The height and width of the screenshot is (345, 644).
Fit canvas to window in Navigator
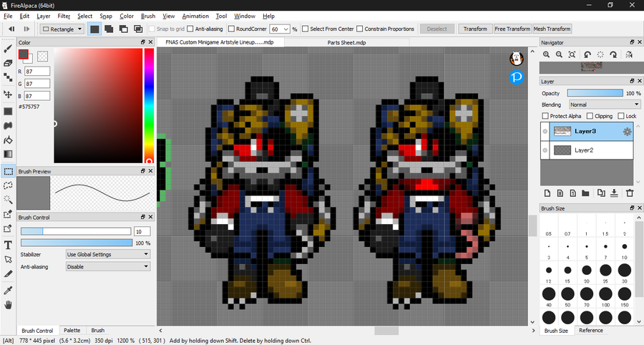coord(572,54)
